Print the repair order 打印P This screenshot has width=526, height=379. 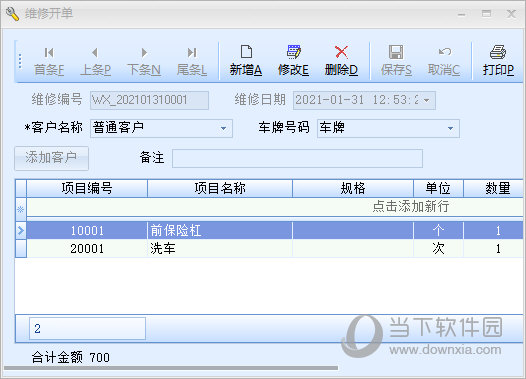tap(498, 61)
